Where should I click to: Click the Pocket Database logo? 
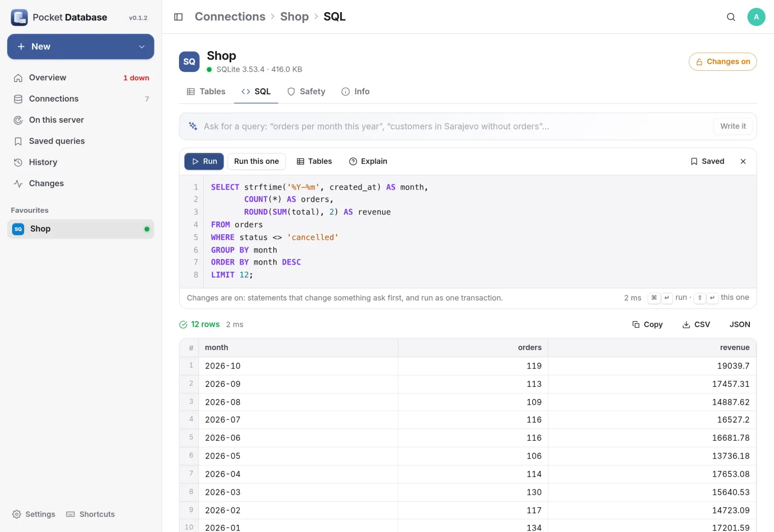[x=19, y=17]
